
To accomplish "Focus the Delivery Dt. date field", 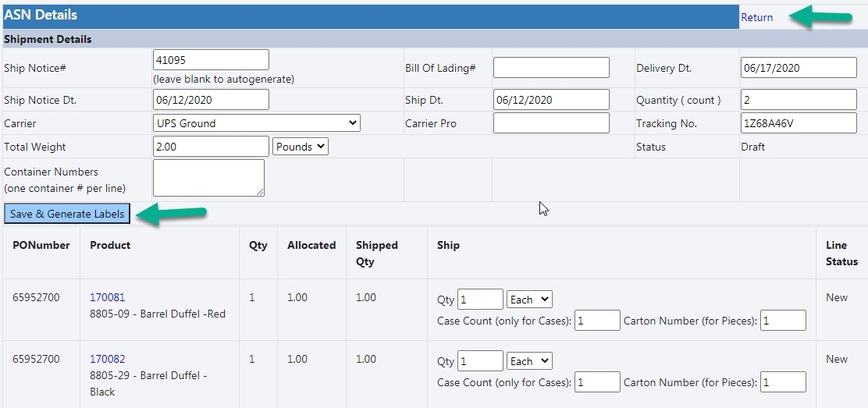I will coord(799,68).
